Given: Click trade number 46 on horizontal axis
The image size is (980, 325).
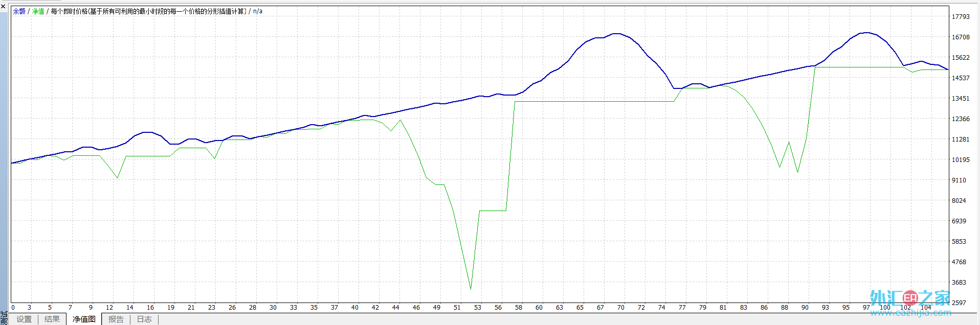Looking at the screenshot, I should (x=416, y=308).
